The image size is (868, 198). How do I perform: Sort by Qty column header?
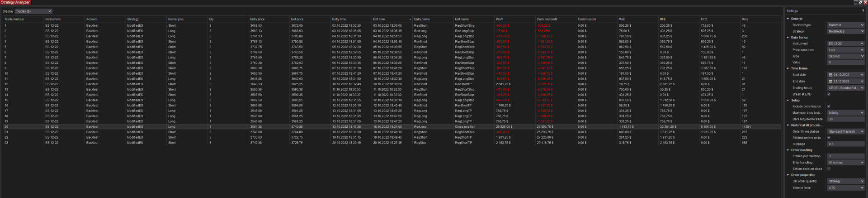228,19
